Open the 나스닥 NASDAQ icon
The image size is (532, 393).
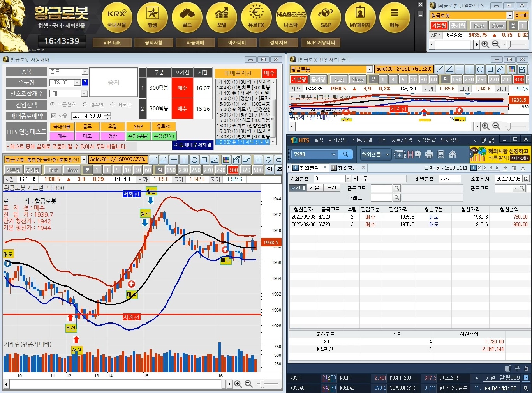click(291, 18)
